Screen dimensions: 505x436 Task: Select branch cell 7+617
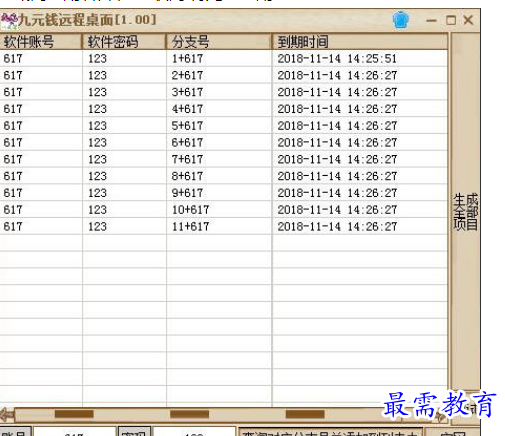[x=187, y=159]
